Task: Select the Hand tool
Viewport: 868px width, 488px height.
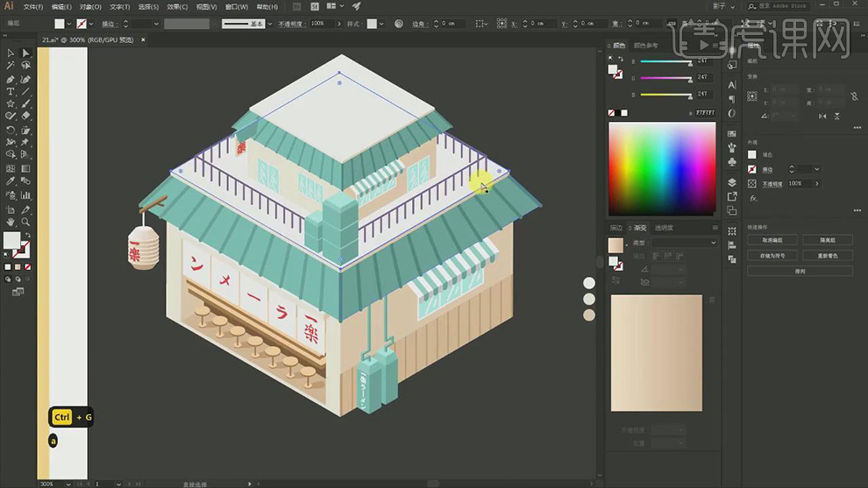Action: point(11,223)
